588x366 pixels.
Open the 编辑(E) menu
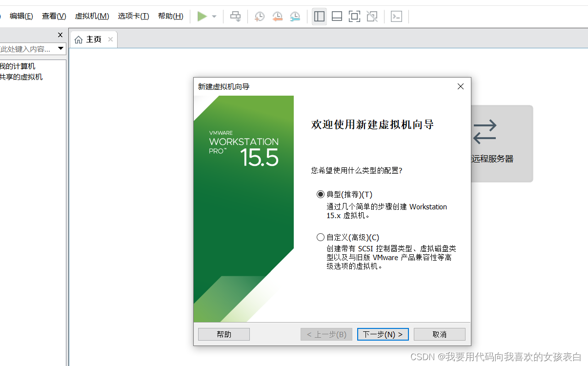pyautogui.click(x=21, y=16)
